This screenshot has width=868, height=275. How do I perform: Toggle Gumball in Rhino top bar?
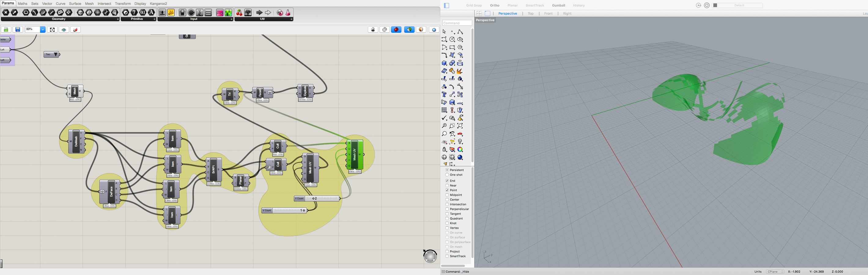[x=558, y=5]
